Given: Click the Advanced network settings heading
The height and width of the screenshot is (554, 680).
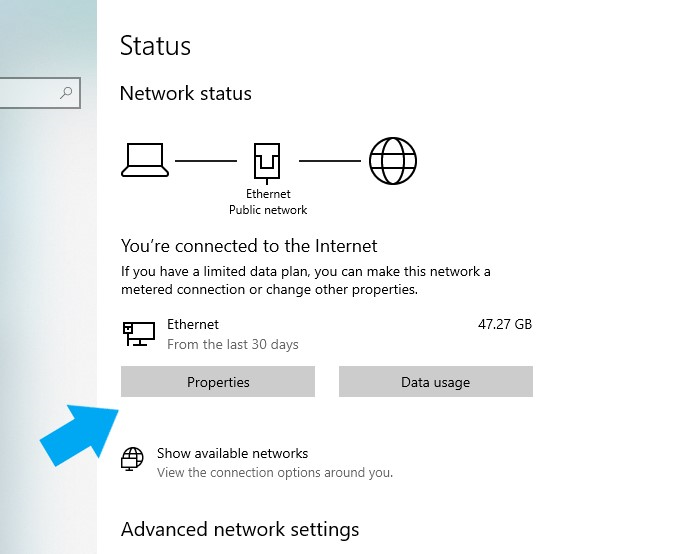Looking at the screenshot, I should click(239, 529).
